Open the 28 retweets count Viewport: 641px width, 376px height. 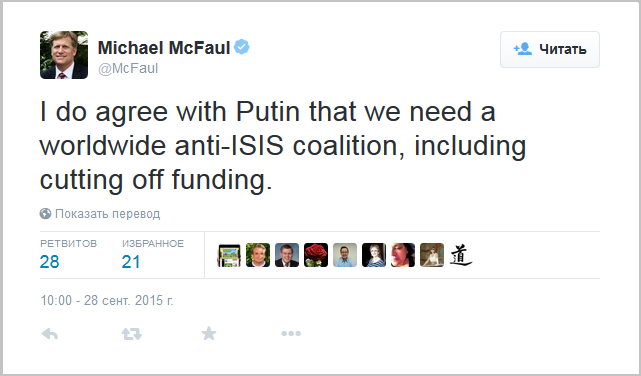(49, 262)
